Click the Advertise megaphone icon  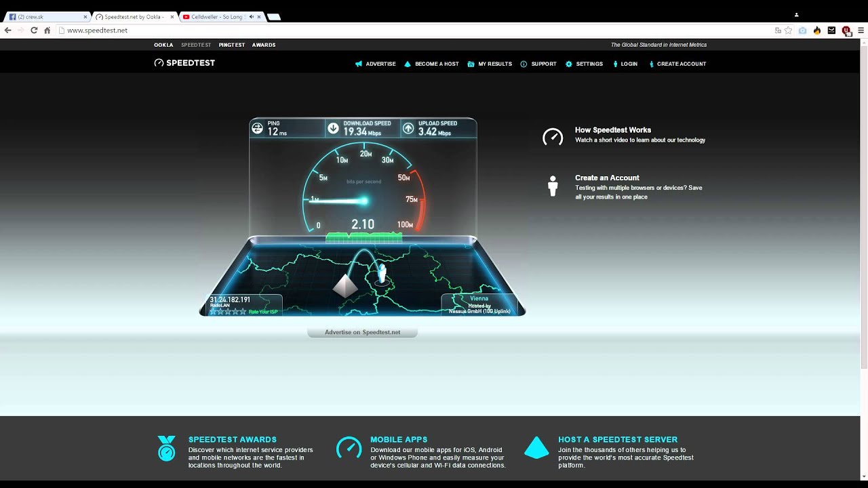tap(359, 64)
